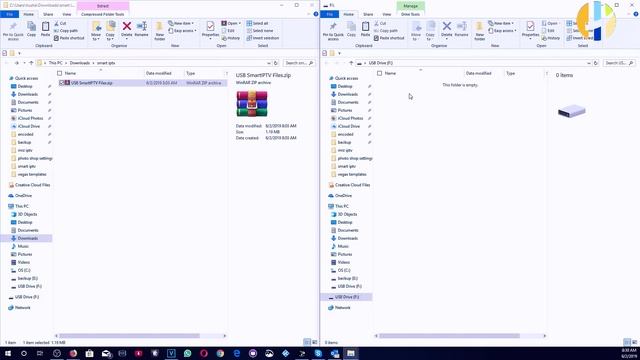Click help icon in left window ribbon
Viewport: 640px width, 360px height.
[x=316, y=14]
